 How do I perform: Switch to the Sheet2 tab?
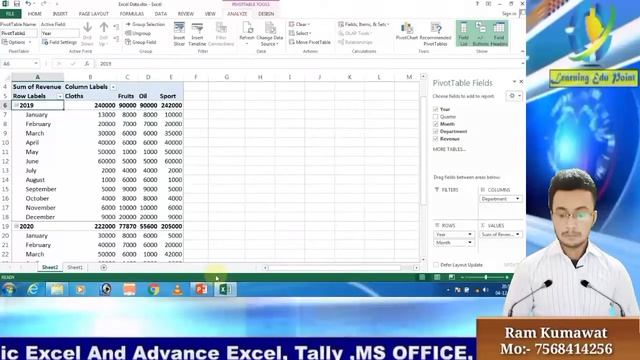coord(50,267)
